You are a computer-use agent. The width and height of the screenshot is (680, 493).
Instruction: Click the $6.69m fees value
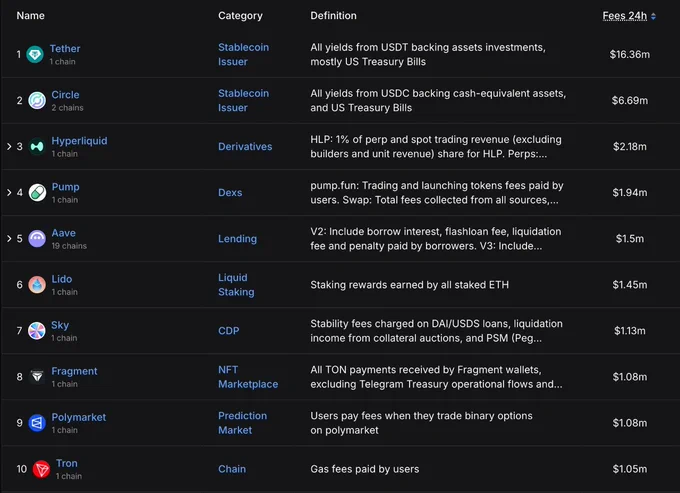click(x=630, y=100)
